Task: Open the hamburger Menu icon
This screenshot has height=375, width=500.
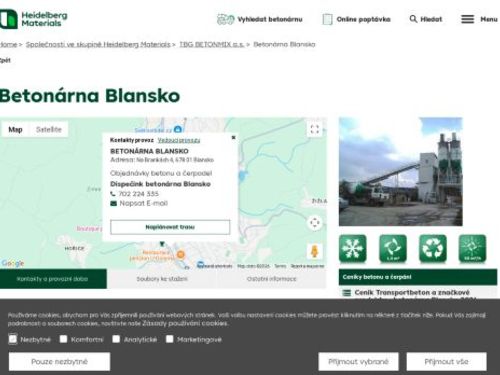Action: click(467, 19)
